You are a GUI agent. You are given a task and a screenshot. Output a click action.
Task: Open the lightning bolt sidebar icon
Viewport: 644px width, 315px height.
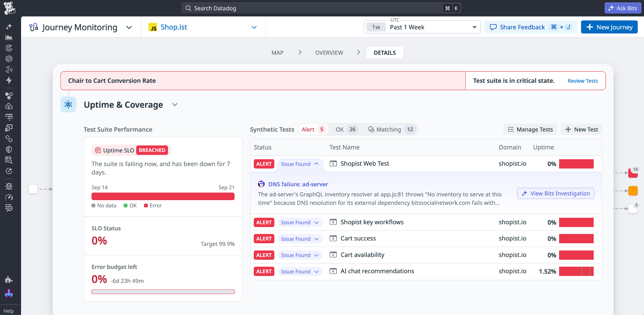tap(9, 80)
